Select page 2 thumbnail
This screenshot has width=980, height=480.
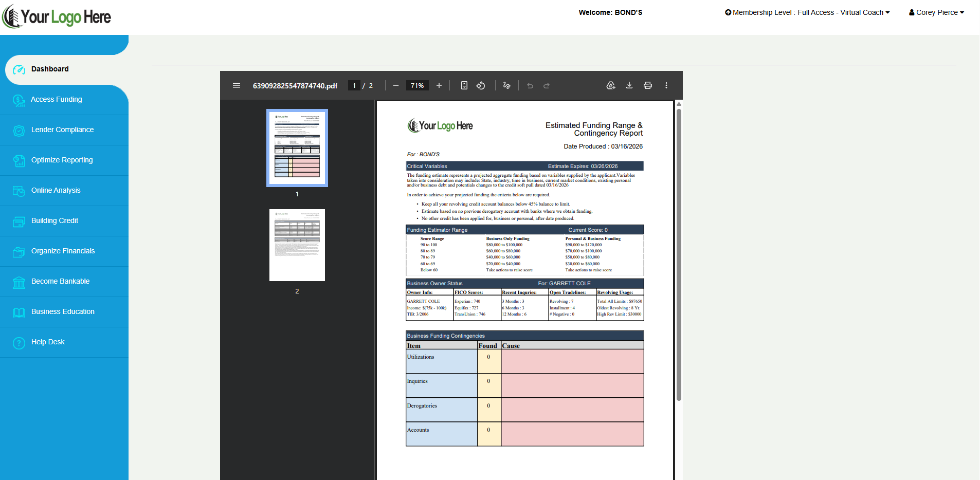pyautogui.click(x=297, y=245)
